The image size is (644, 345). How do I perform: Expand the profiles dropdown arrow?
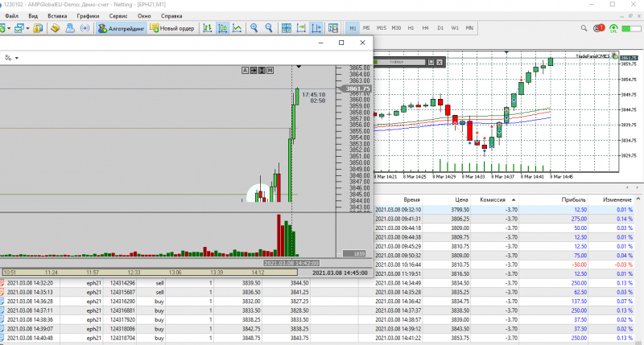[x=27, y=29]
